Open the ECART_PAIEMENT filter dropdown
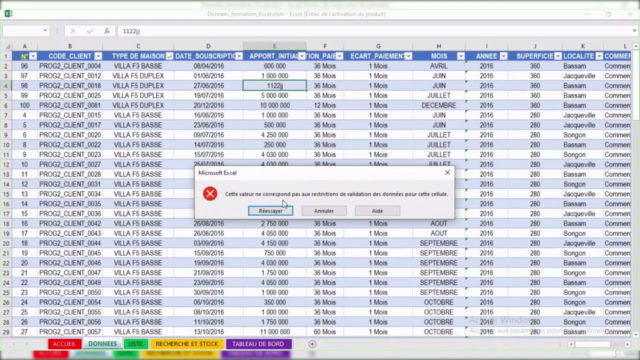640x360 pixels. (x=408, y=56)
